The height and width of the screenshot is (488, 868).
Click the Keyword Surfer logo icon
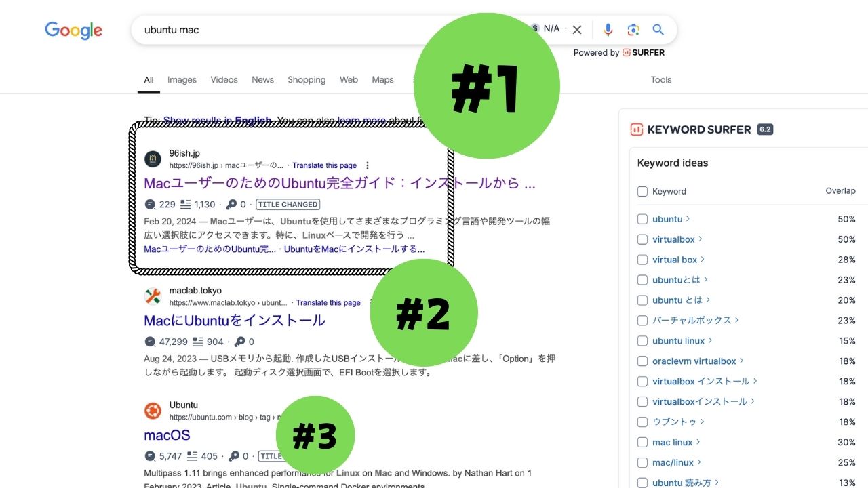(x=636, y=129)
